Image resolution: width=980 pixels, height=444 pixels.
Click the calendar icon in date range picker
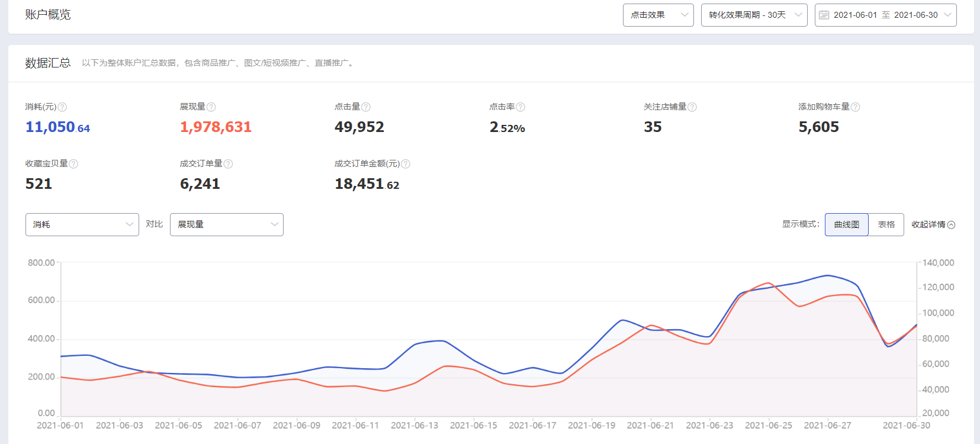pyautogui.click(x=824, y=15)
